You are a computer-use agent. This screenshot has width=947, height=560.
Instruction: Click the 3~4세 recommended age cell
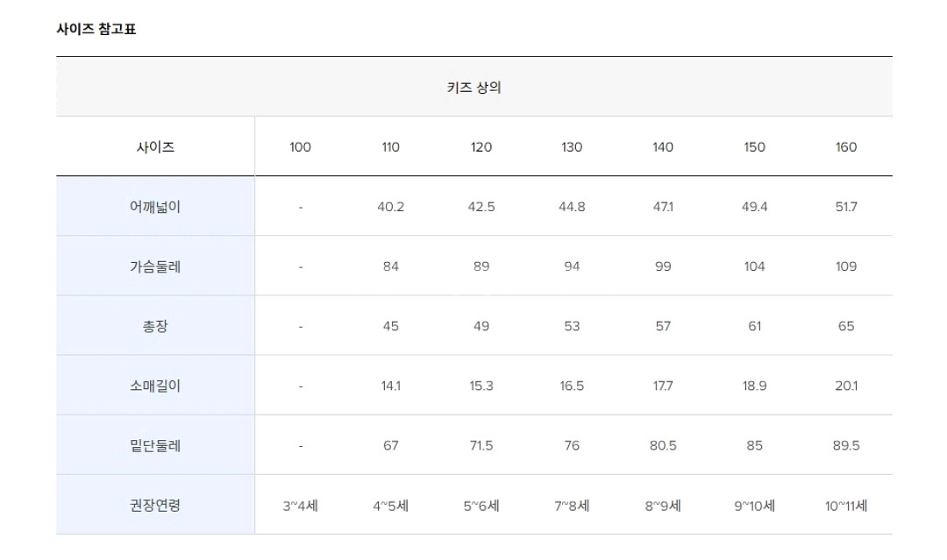click(x=300, y=506)
